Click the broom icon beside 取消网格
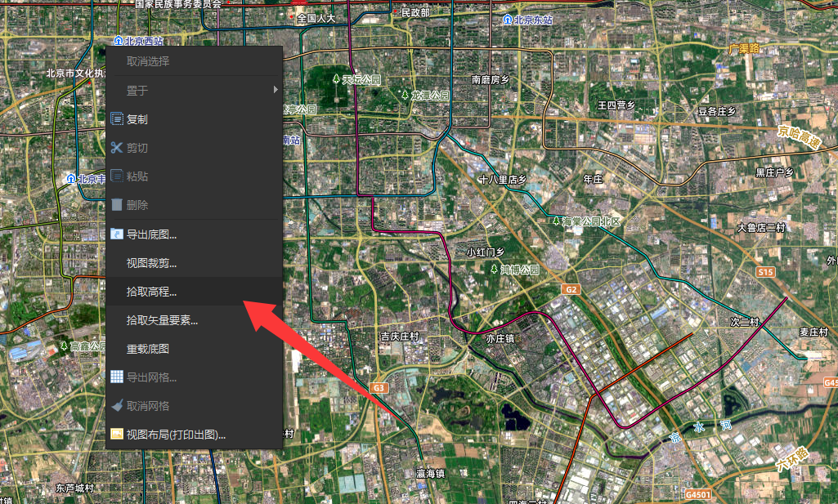The height and width of the screenshot is (504, 838). point(117,406)
